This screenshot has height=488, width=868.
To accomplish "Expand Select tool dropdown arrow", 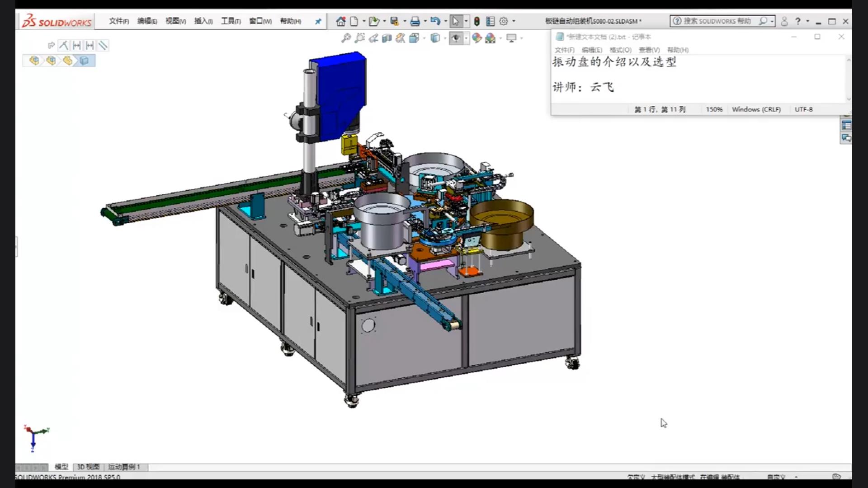I will click(466, 21).
